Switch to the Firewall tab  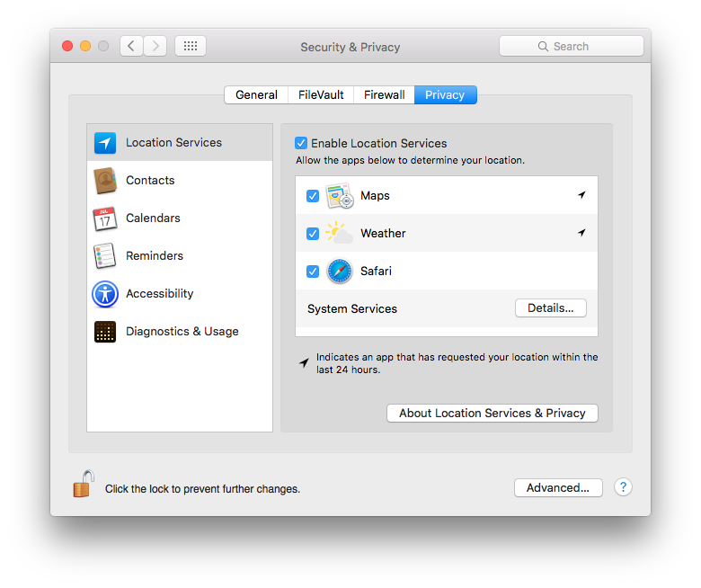click(384, 94)
